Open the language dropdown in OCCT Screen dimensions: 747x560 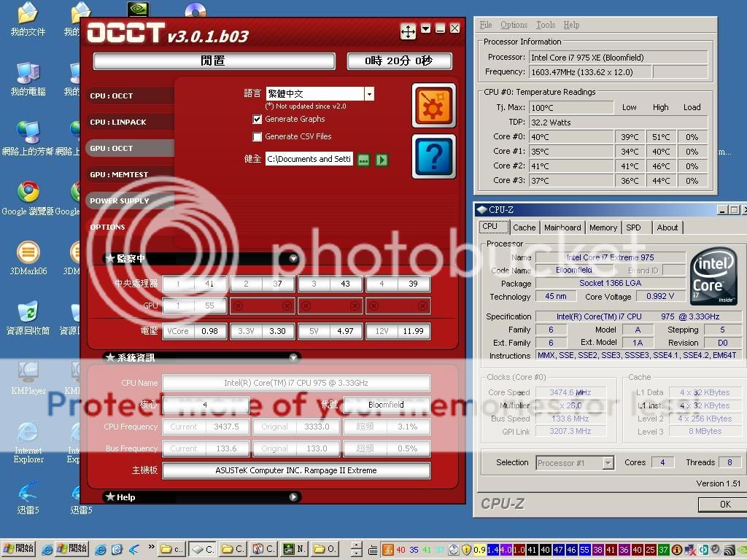[369, 94]
